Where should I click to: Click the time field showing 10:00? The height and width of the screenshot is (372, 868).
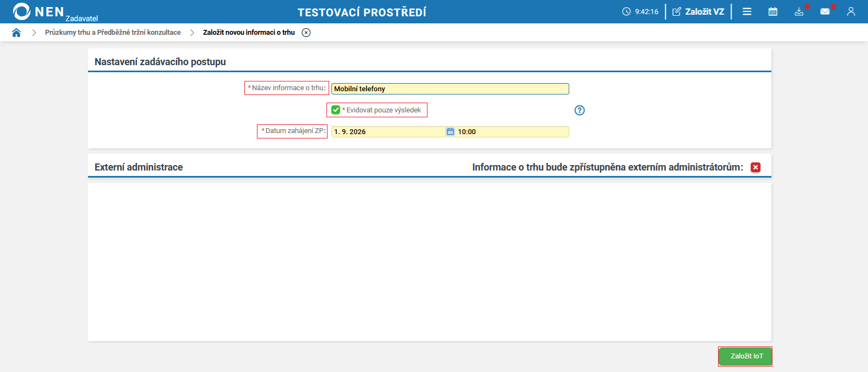[x=512, y=131]
